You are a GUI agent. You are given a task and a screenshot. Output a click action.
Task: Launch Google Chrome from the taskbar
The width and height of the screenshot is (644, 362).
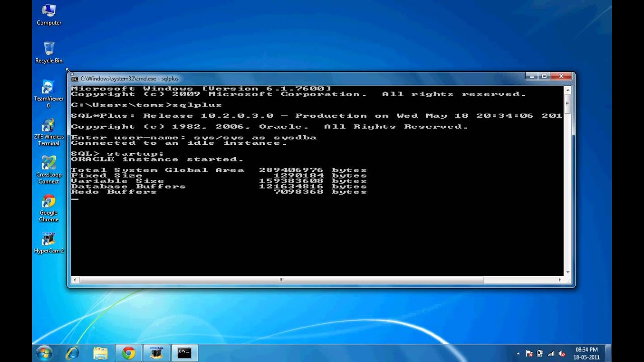[128, 353]
